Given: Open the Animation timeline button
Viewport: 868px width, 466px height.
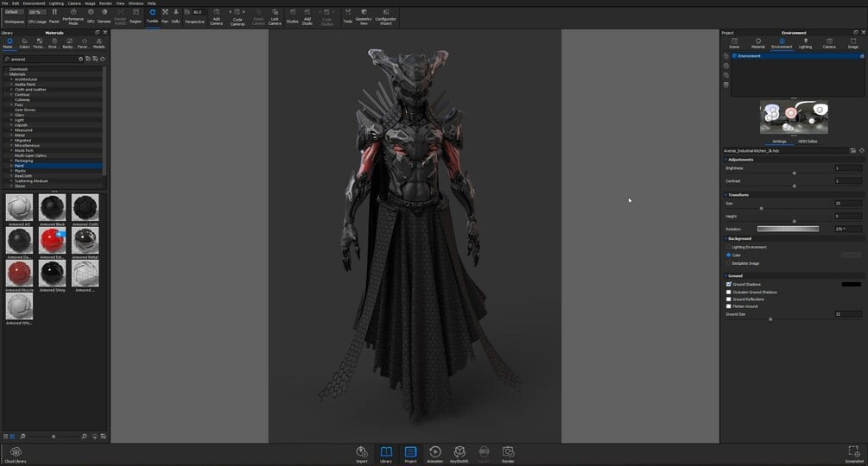Looking at the screenshot, I should (434, 455).
